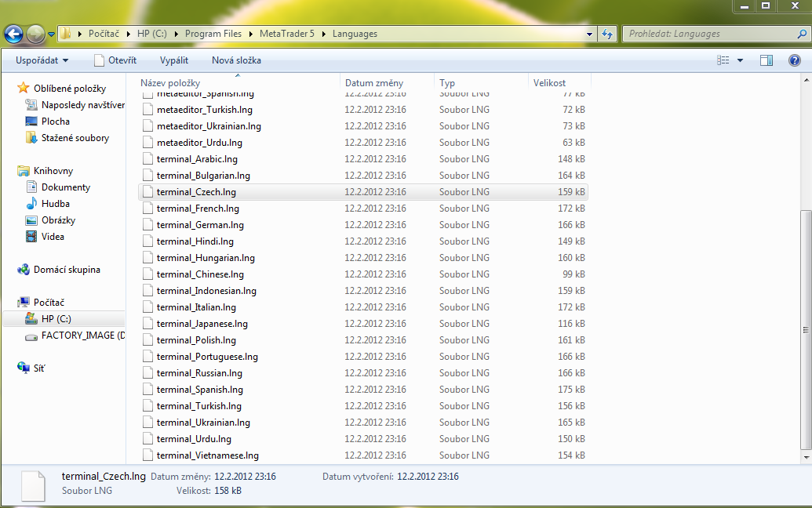Click the Back navigation arrow button

(x=13, y=34)
